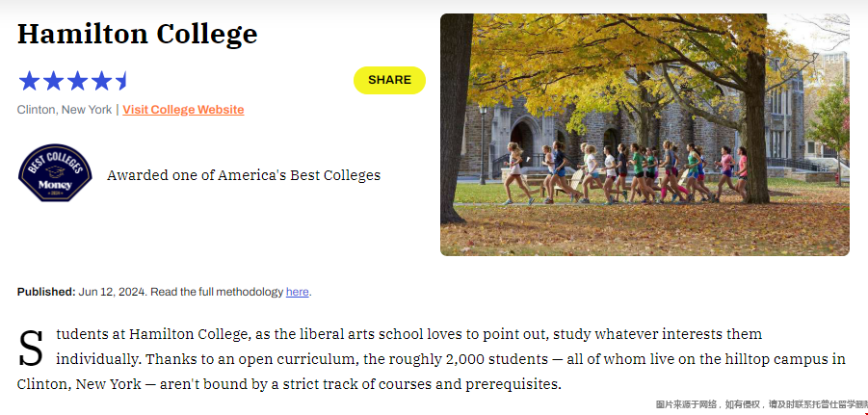Click the large tree trunk at photo's left edge
Screen dimensions: 868x415
click(x=456, y=117)
